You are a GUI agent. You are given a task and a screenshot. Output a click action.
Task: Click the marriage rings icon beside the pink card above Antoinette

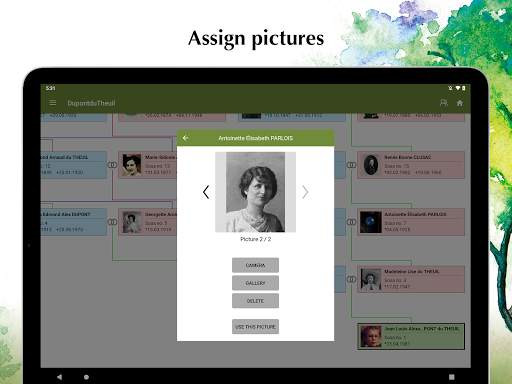pyautogui.click(x=351, y=165)
